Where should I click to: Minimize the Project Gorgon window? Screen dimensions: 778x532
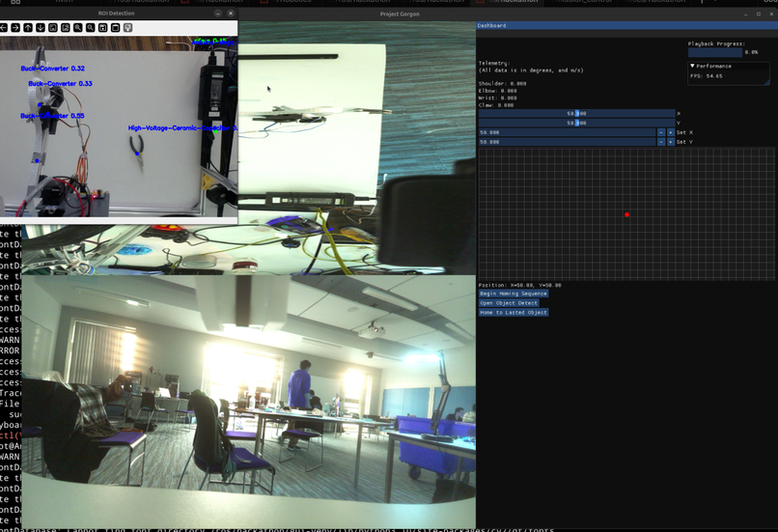click(x=746, y=14)
